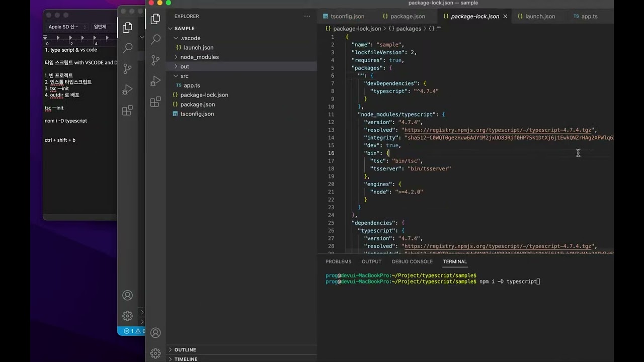The height and width of the screenshot is (362, 644).
Task: Expand the out folder
Action: click(x=185, y=66)
